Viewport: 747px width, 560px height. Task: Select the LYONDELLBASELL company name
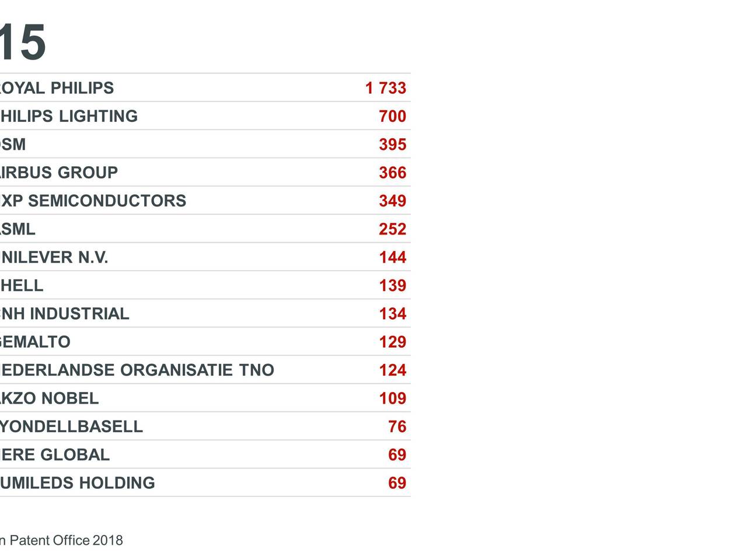pyautogui.click(x=71, y=426)
